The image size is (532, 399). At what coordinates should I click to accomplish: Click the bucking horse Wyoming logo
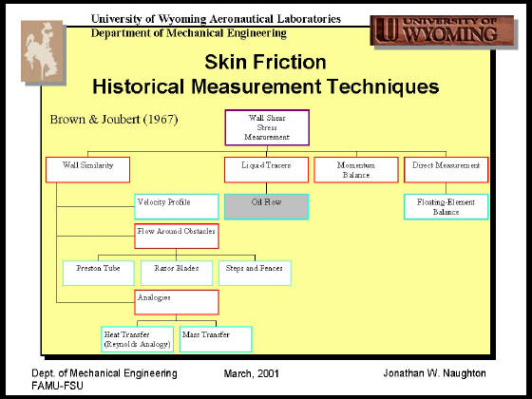pyautogui.click(x=42, y=51)
